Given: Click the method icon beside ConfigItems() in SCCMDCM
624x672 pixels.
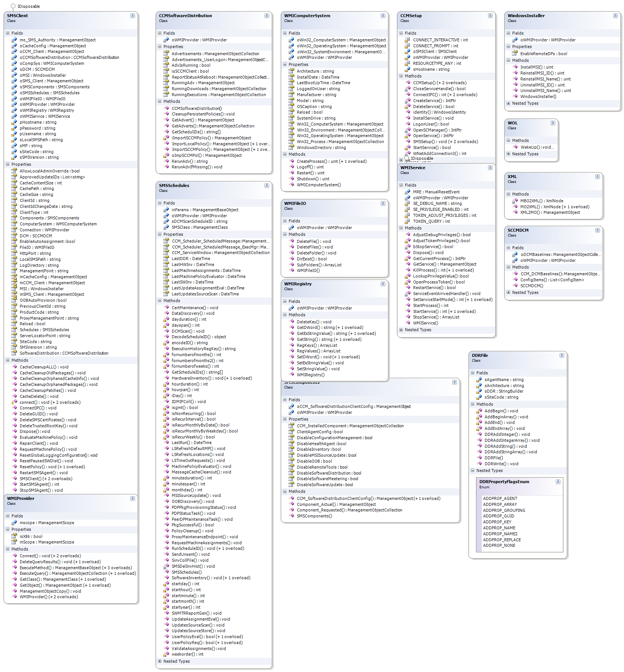Looking at the screenshot, I should tap(516, 280).
